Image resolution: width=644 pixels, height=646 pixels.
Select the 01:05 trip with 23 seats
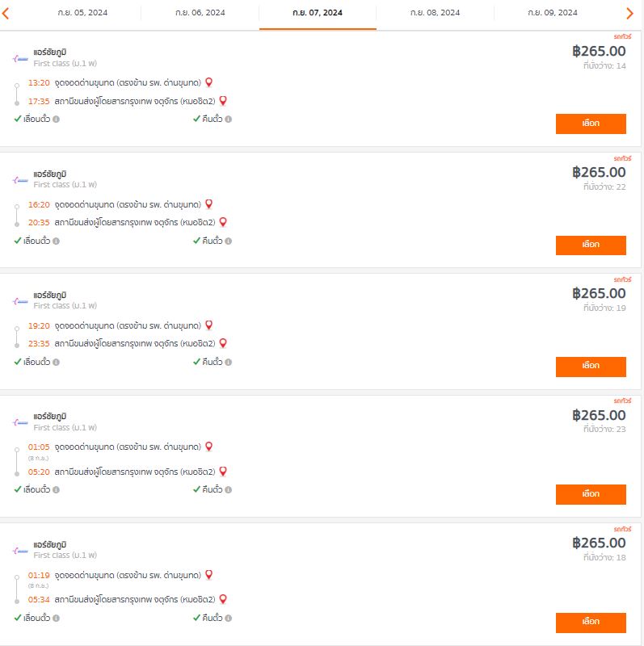[x=591, y=494]
